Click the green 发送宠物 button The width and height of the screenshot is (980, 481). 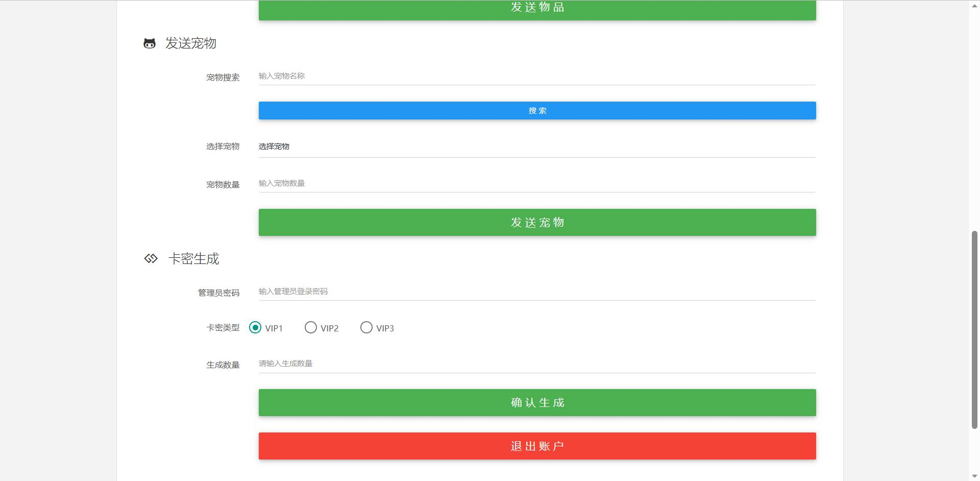tap(537, 222)
